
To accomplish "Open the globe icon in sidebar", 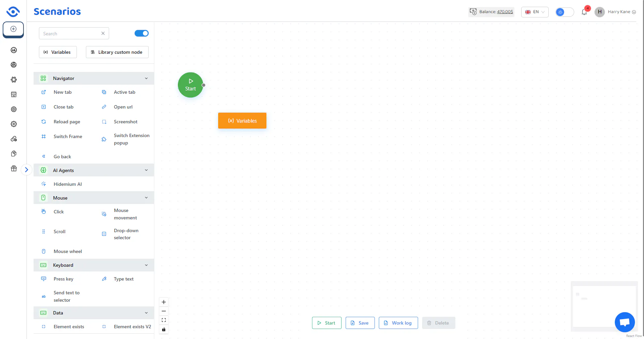I will tap(14, 65).
